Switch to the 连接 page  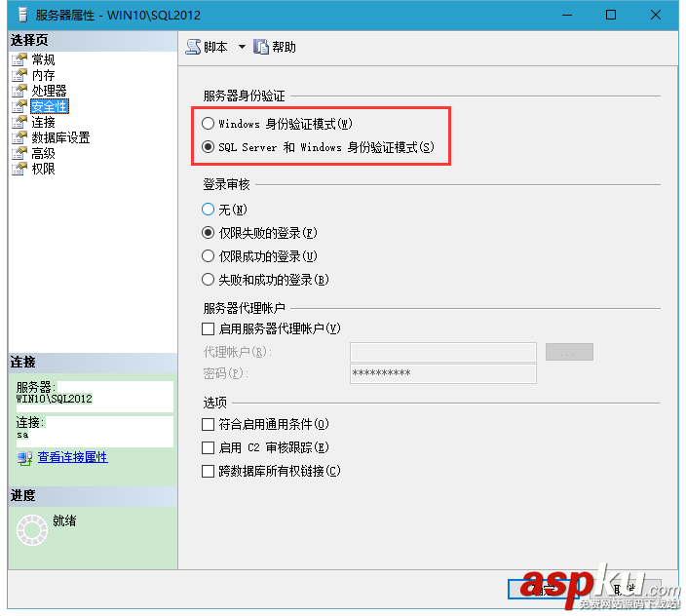pos(43,122)
